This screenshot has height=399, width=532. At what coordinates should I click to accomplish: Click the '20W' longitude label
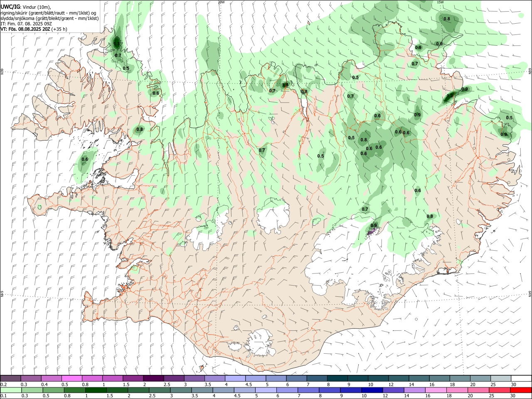coord(221,2)
